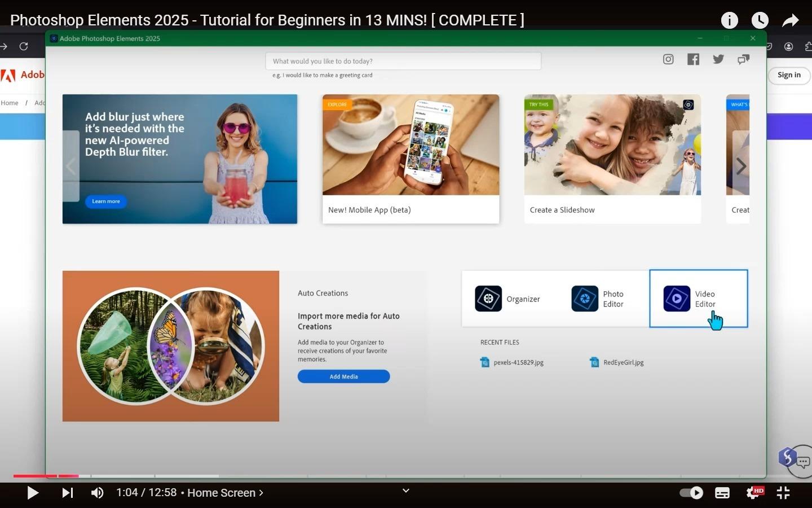Open the Facebook link icon
812x508 pixels.
pyautogui.click(x=693, y=59)
